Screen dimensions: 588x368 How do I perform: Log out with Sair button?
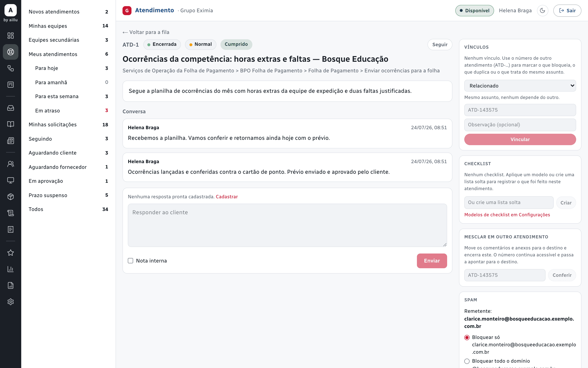567,10
